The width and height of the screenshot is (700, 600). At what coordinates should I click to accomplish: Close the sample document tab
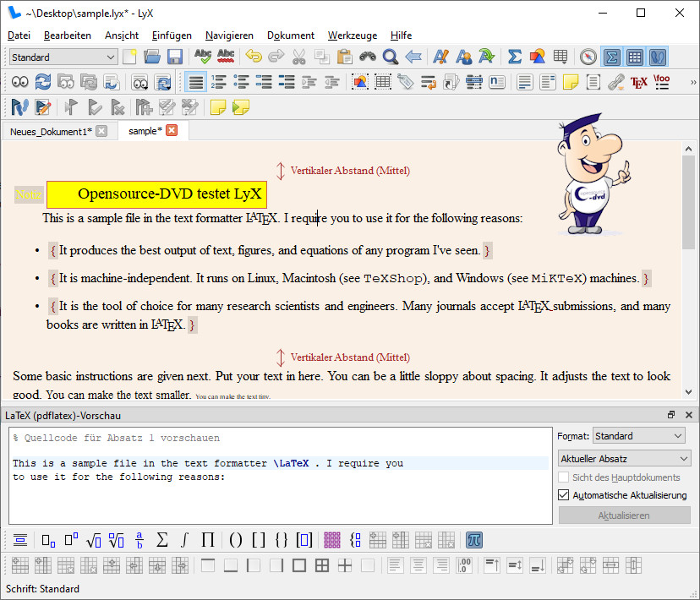point(172,131)
